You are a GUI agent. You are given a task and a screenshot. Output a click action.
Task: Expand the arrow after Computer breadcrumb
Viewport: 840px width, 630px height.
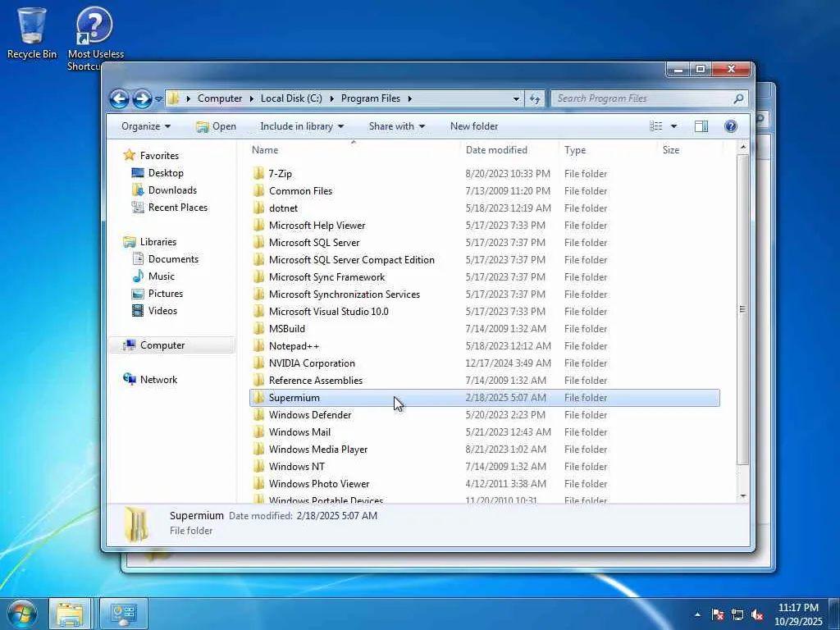tap(251, 98)
